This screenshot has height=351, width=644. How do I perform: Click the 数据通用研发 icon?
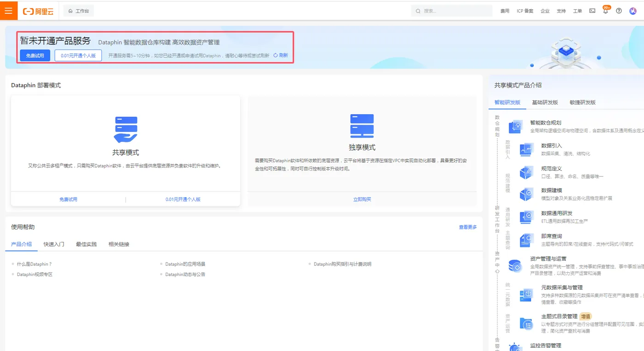point(526,217)
